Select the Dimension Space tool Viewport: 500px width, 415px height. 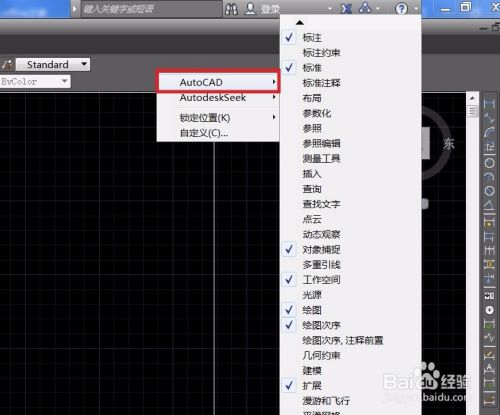489,264
